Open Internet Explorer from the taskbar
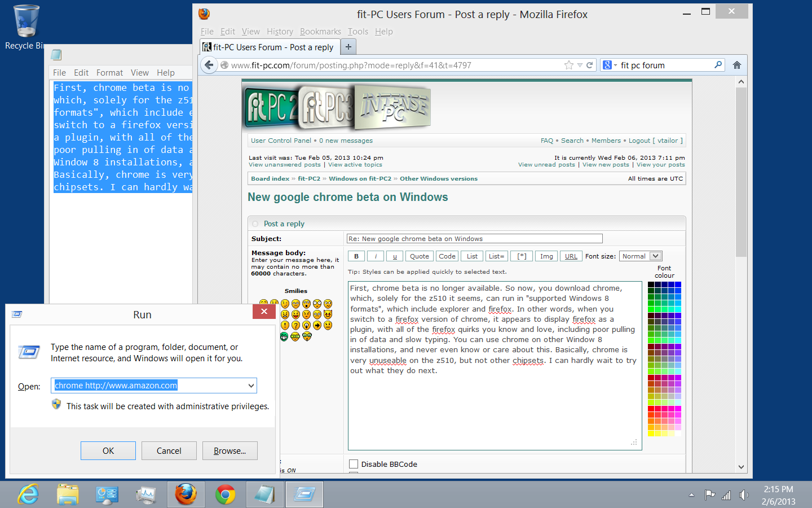Viewport: 812px width, 508px height. 28,494
